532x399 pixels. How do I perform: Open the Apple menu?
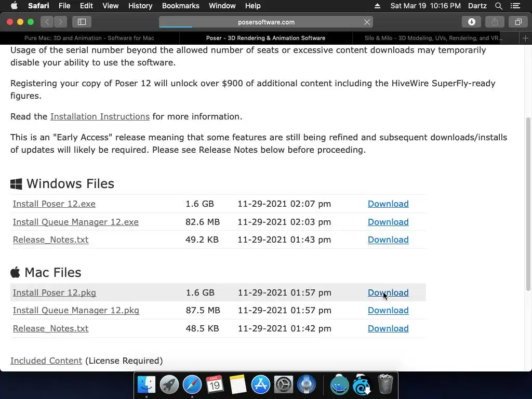coord(14,6)
